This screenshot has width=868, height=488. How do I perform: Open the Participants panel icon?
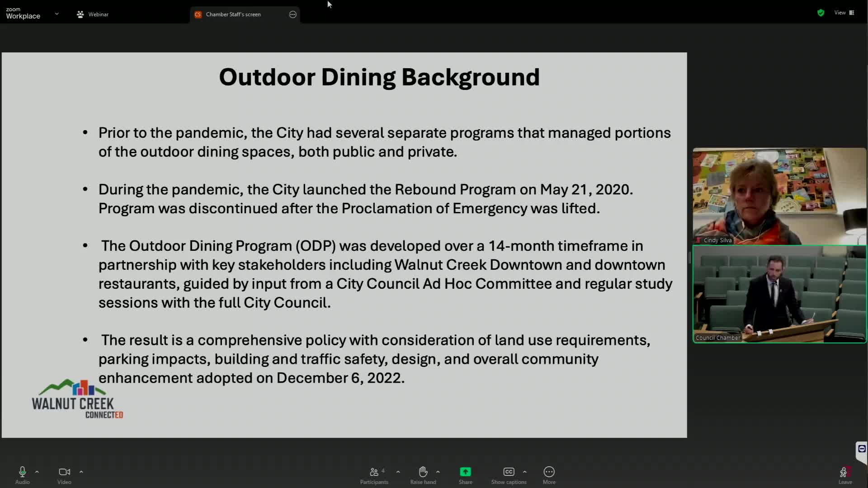(x=374, y=472)
